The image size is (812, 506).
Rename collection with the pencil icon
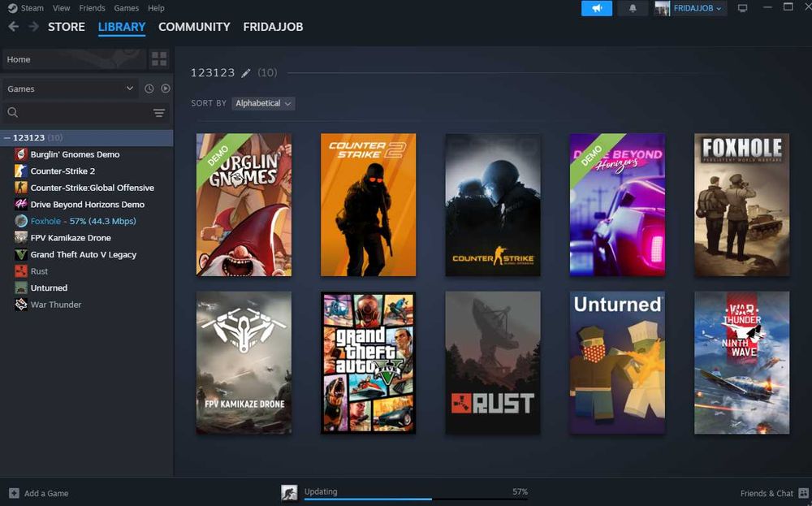coord(246,73)
